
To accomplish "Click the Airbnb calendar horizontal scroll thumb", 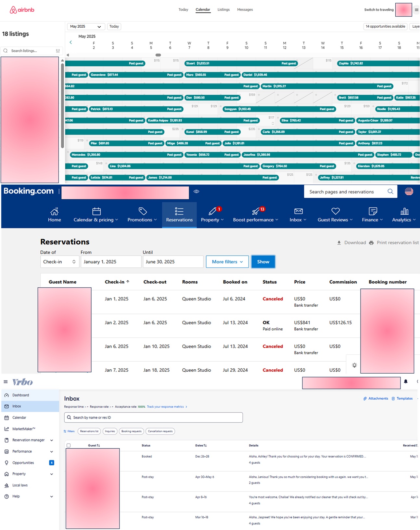I will coord(158,55).
